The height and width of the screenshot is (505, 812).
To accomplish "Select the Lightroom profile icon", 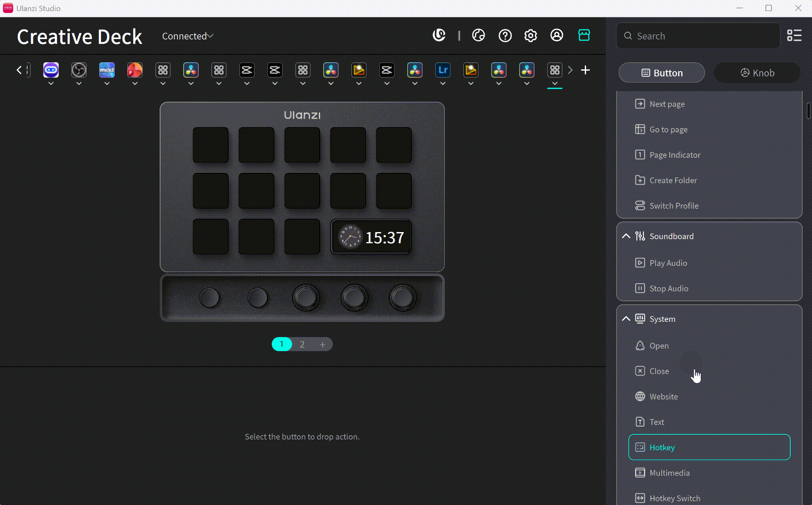I will coord(443,70).
